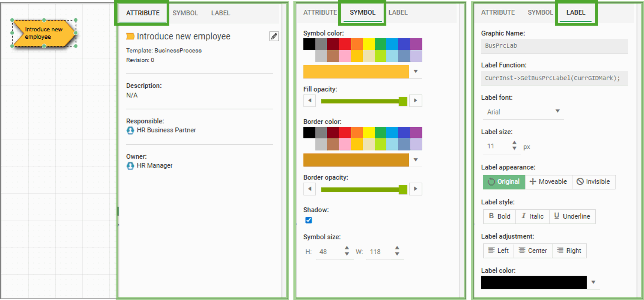Expand the Symbol color dropdown arrow
This screenshot has width=644, height=300.
416,71
